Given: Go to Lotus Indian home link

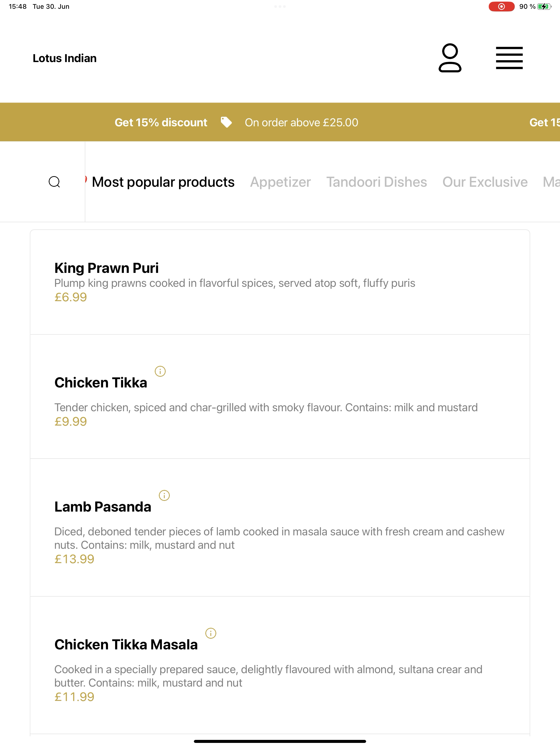Looking at the screenshot, I should (x=65, y=58).
